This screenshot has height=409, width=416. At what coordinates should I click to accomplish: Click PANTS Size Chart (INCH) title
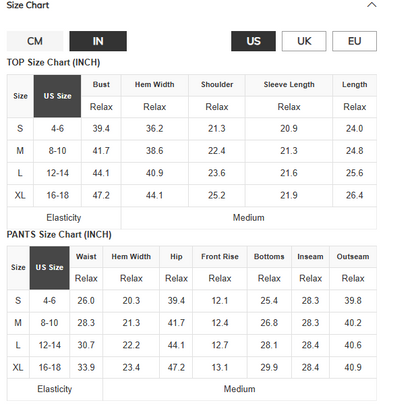[x=59, y=234]
